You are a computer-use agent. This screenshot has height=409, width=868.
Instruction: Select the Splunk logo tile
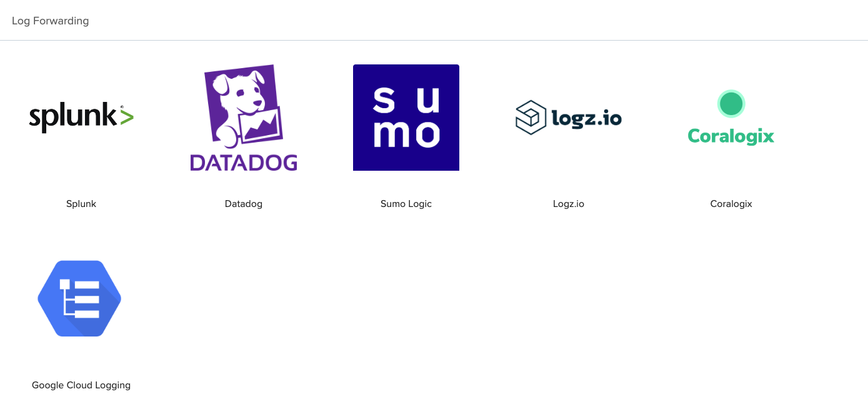click(x=81, y=118)
